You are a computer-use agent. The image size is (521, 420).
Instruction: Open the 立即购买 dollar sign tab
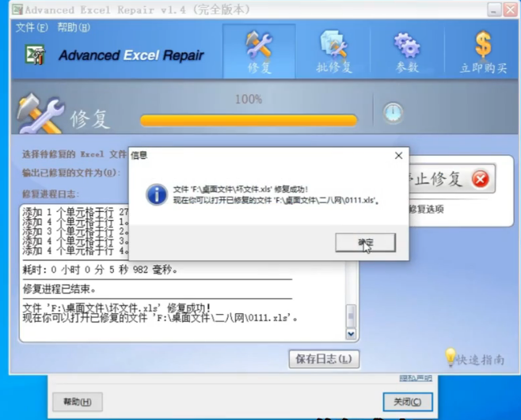tap(483, 51)
